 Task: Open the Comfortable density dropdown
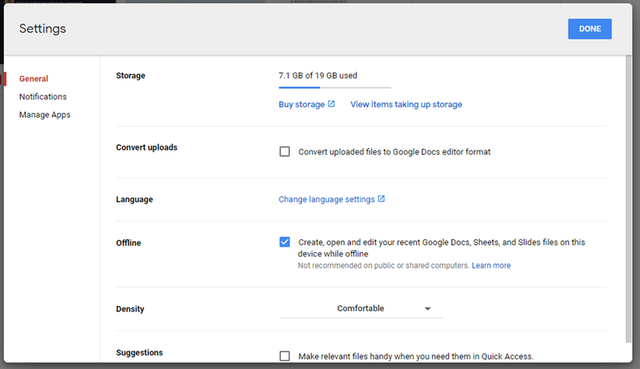pos(361,309)
